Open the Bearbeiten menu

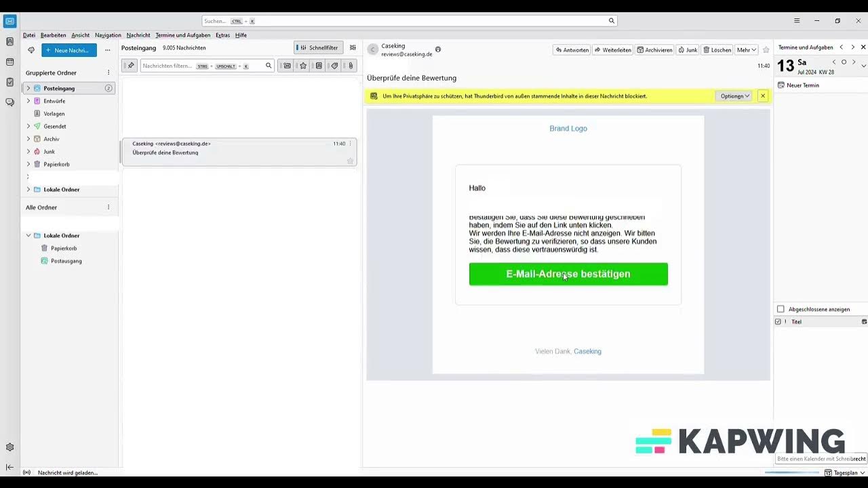pyautogui.click(x=54, y=35)
